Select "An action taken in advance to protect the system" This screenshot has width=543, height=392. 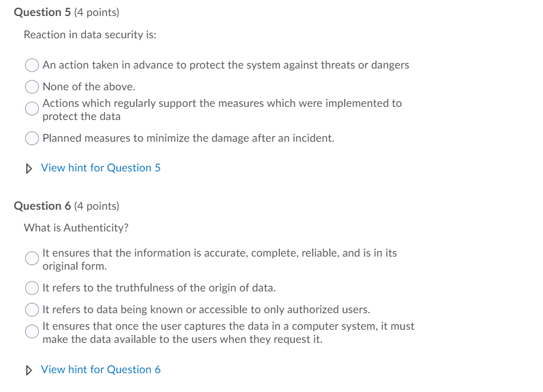32,65
